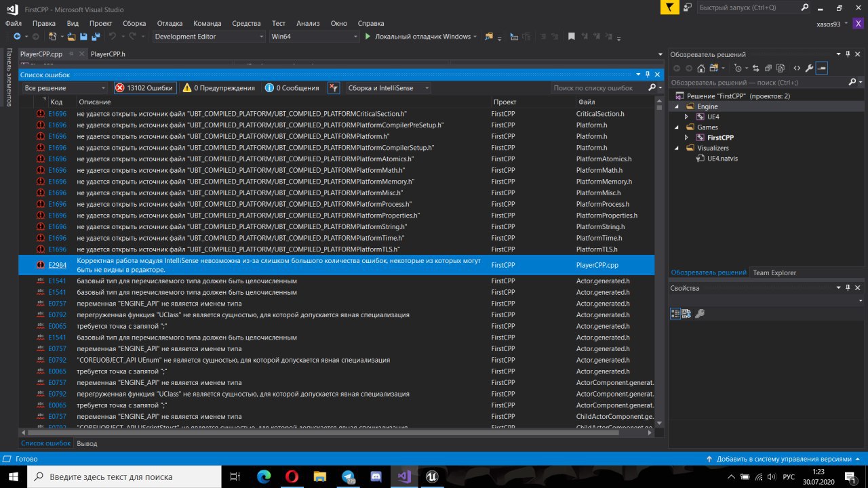The image size is (868, 488).
Task: Click Categorized icon in Properties panel
Action: tap(675, 313)
